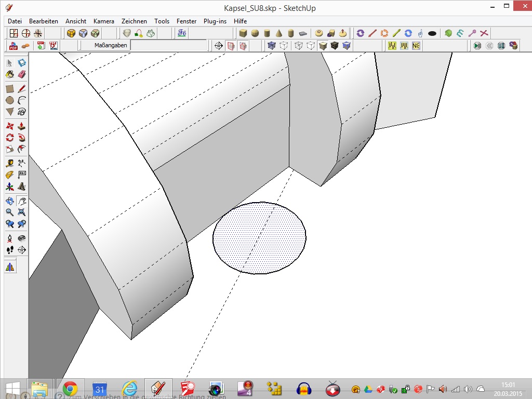Screen dimensions: 532x399
Task: Open the Kamera menu
Action: (x=104, y=21)
